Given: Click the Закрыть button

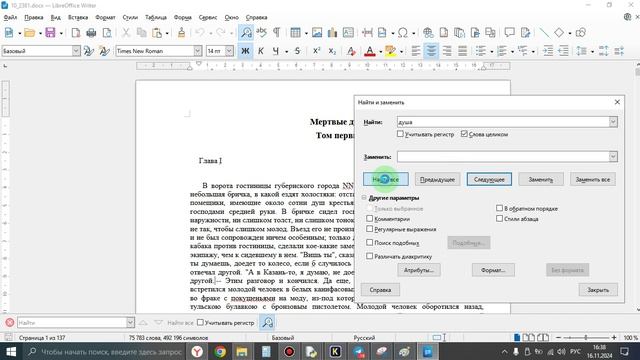Looking at the screenshot, I should (598, 290).
